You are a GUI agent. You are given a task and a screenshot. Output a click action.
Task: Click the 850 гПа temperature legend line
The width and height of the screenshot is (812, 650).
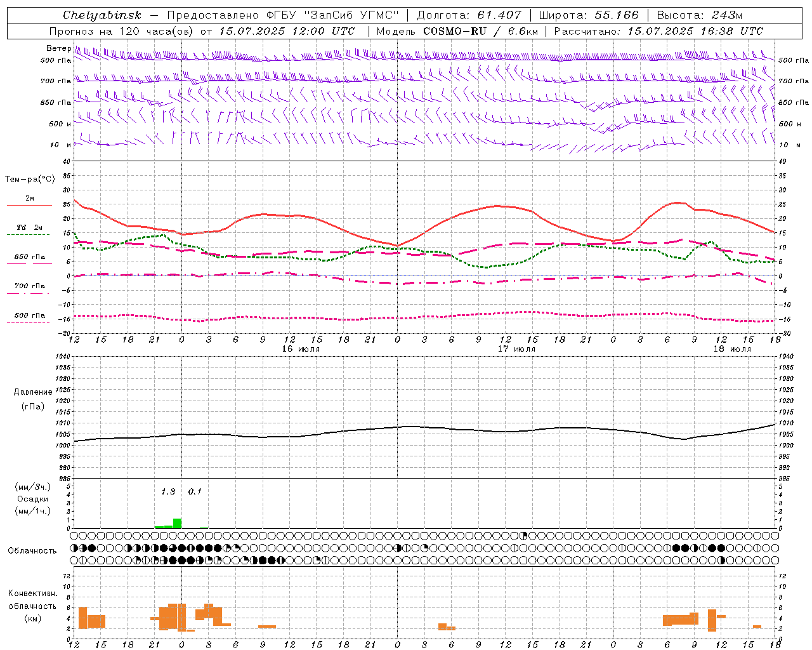[28, 263]
